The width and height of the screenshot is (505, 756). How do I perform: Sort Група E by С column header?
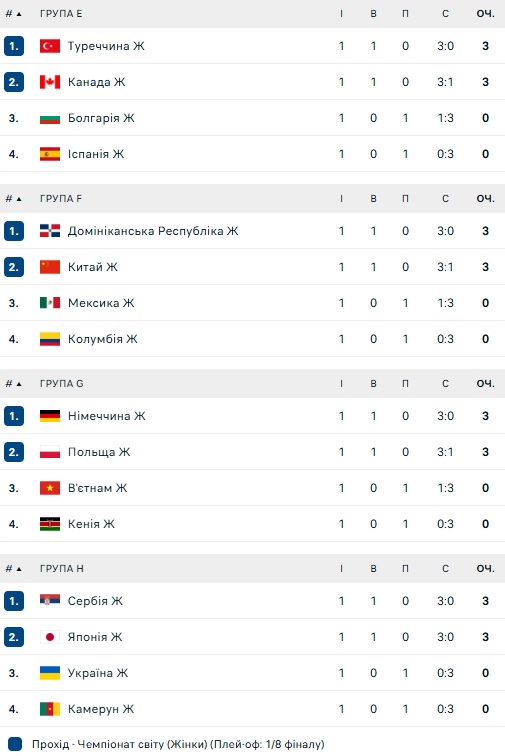445,14
